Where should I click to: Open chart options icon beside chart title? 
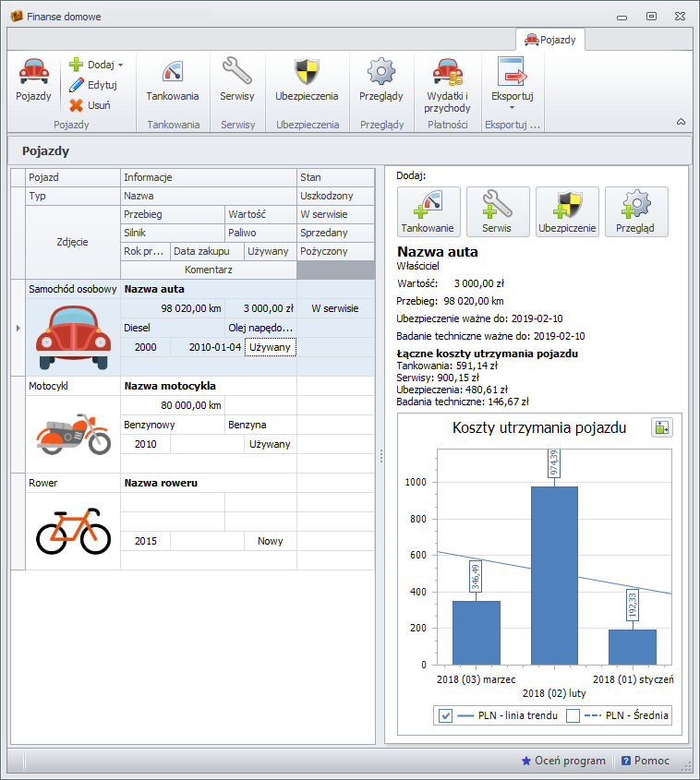pos(661,427)
